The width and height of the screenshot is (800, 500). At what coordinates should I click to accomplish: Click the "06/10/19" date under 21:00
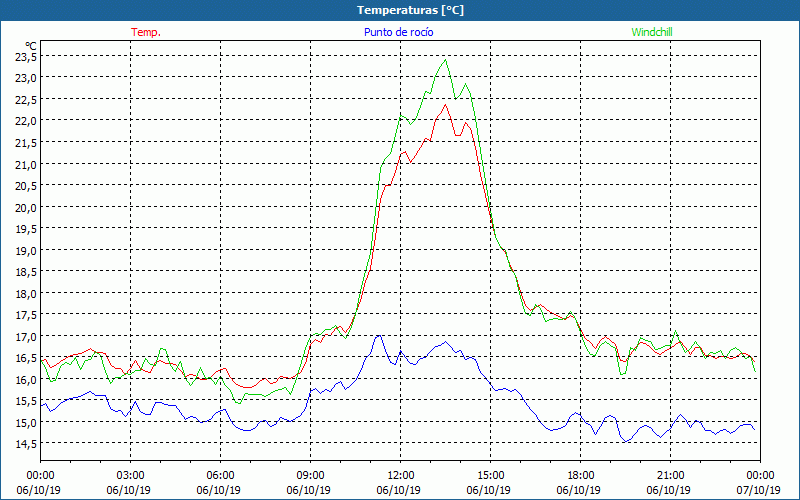point(668,490)
